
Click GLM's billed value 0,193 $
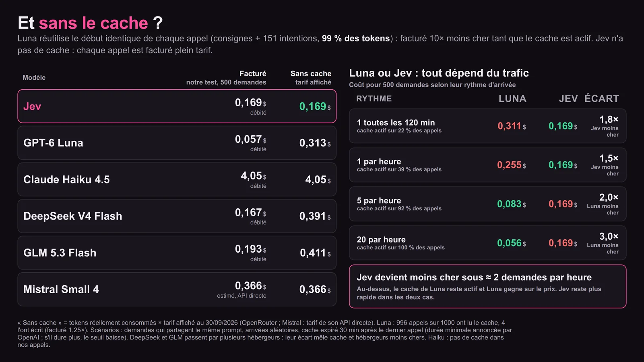(x=250, y=249)
